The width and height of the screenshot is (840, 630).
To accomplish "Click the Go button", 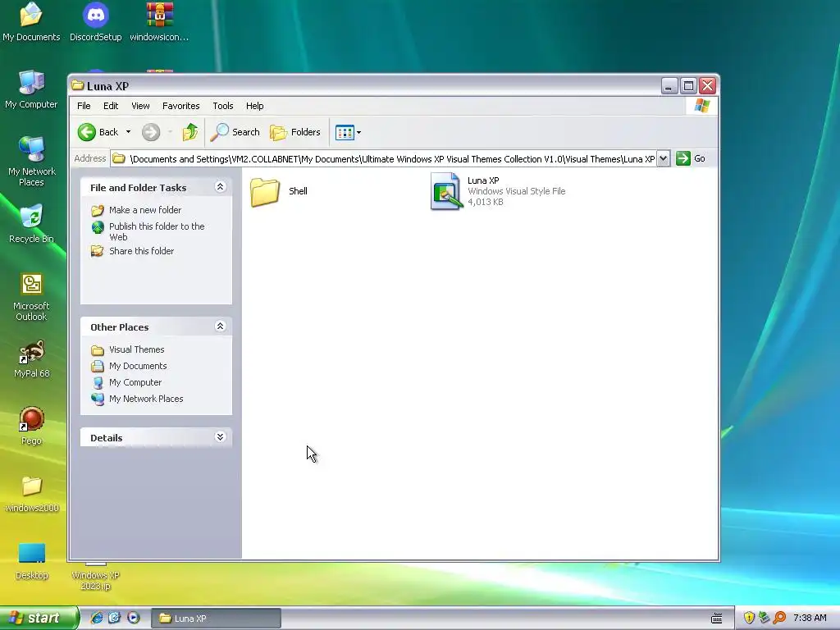I will coord(691,158).
